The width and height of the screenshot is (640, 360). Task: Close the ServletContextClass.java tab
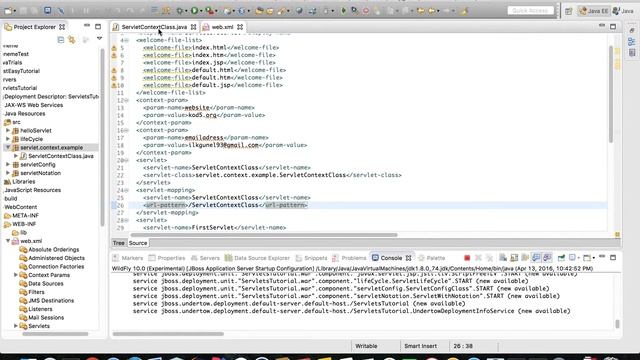tap(193, 27)
